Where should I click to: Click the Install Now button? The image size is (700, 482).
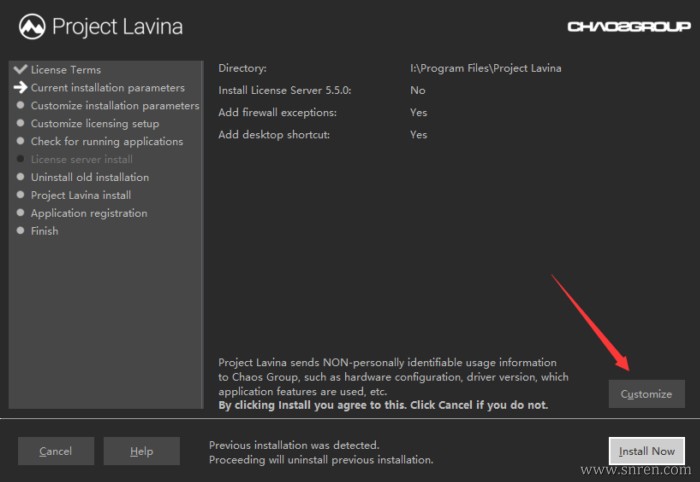tap(646, 451)
